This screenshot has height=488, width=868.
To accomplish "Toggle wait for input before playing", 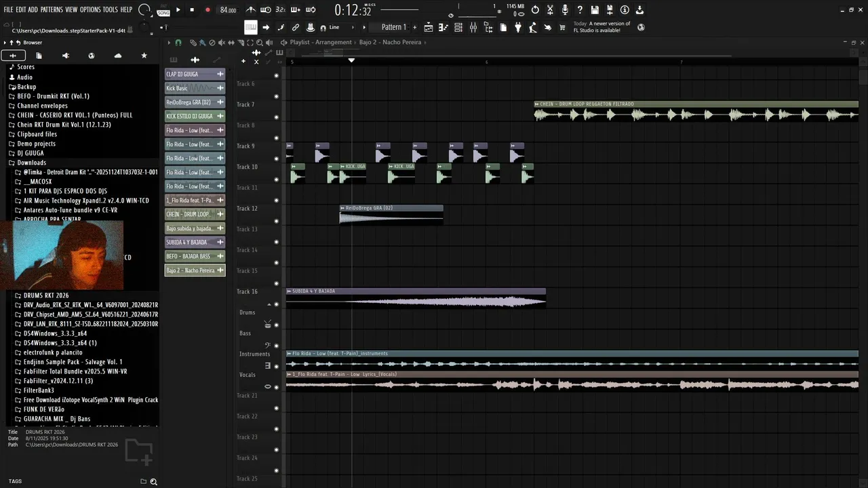I will tap(266, 9).
